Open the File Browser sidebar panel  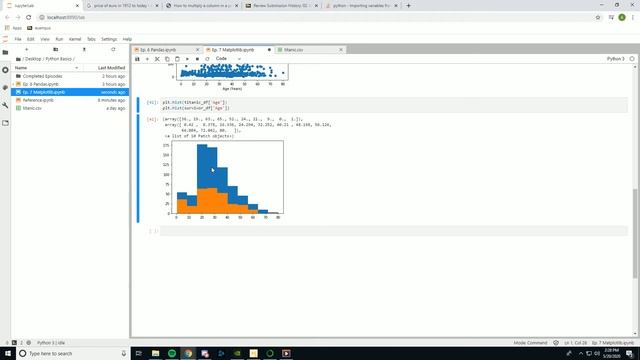pyautogui.click(x=5, y=52)
